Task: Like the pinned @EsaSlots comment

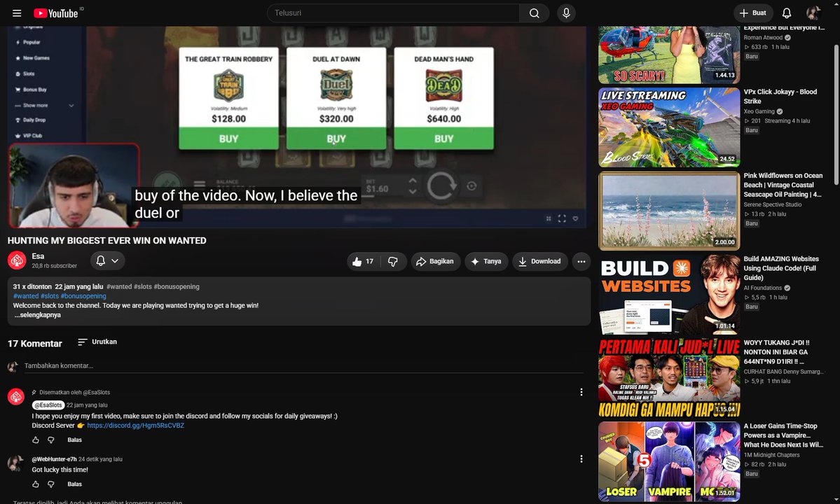Action: point(36,440)
